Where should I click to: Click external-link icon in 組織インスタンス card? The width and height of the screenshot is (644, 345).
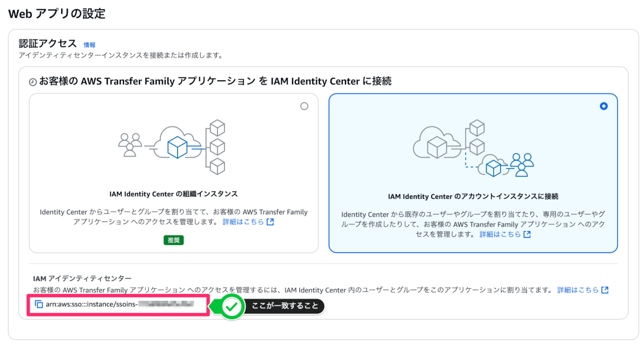pyautogui.click(x=270, y=222)
